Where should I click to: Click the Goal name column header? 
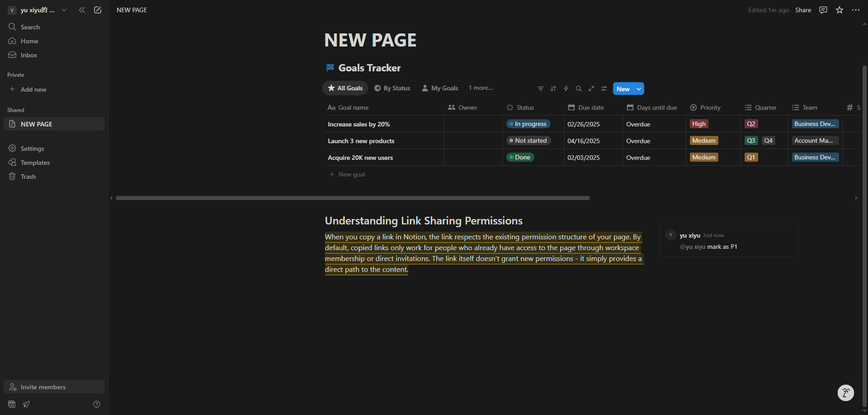pyautogui.click(x=384, y=107)
